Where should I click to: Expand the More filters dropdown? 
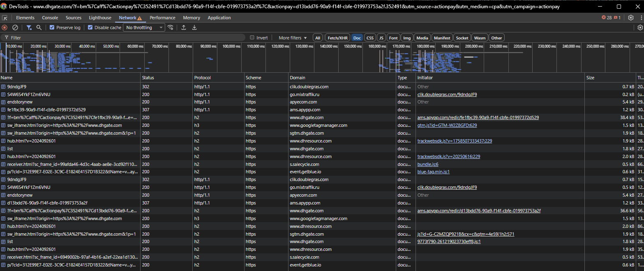(x=292, y=38)
